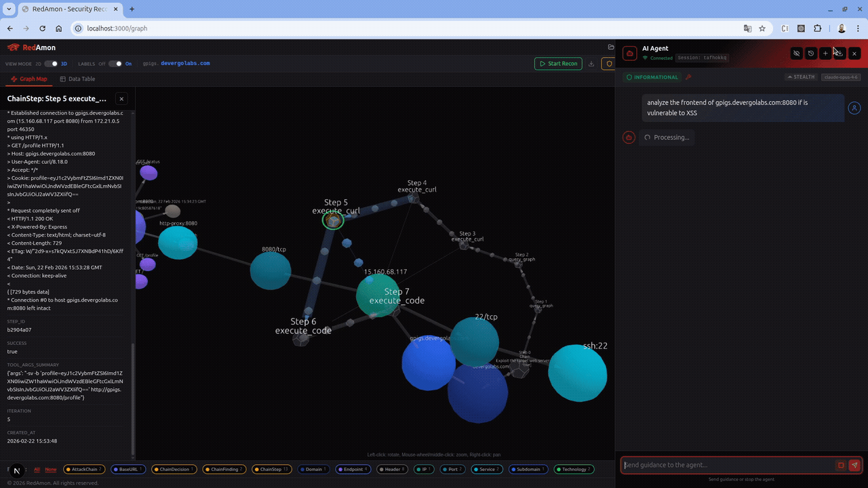Switch to the Data Table tab
Screen dimensions: 868x488
pyautogui.click(x=77, y=79)
